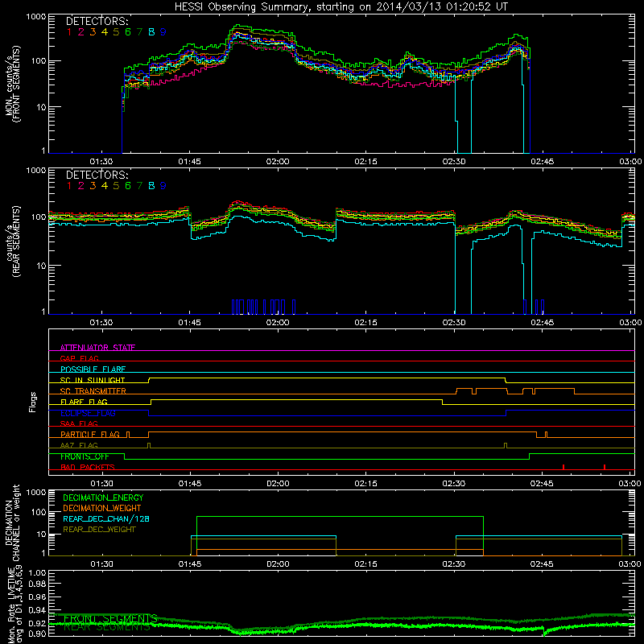
Task: Click the counts/s (REAR SEGMENTS) axis title
Action: click(13, 242)
